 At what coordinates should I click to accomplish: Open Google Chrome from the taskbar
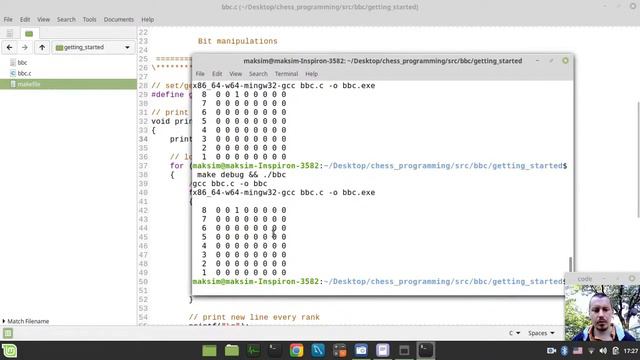click(x=297, y=351)
